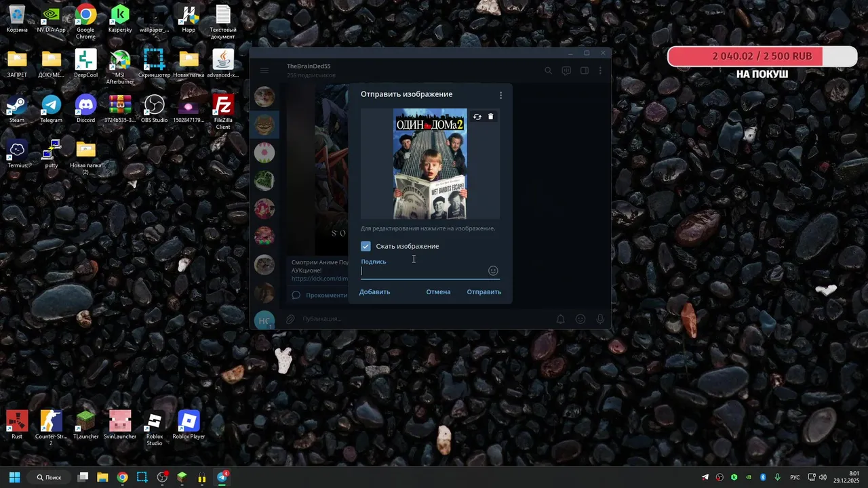Click the trash icon to delete image
Viewport: 868px width, 488px height.
[x=491, y=117]
